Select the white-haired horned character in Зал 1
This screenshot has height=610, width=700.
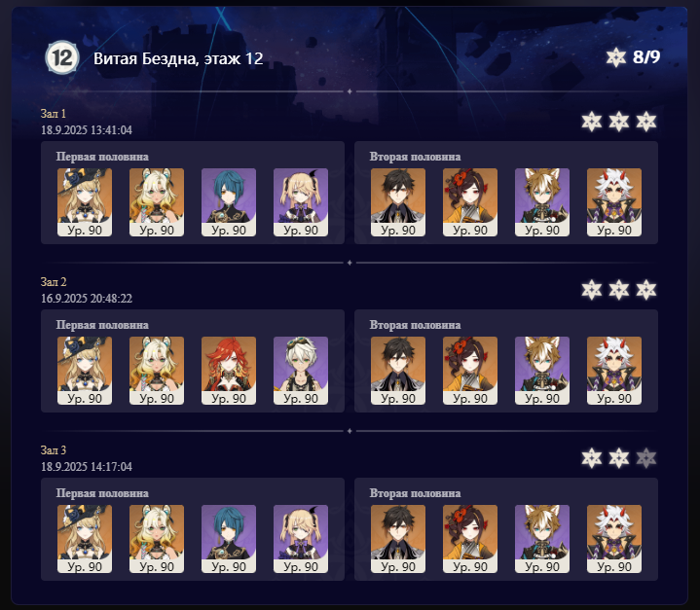614,202
